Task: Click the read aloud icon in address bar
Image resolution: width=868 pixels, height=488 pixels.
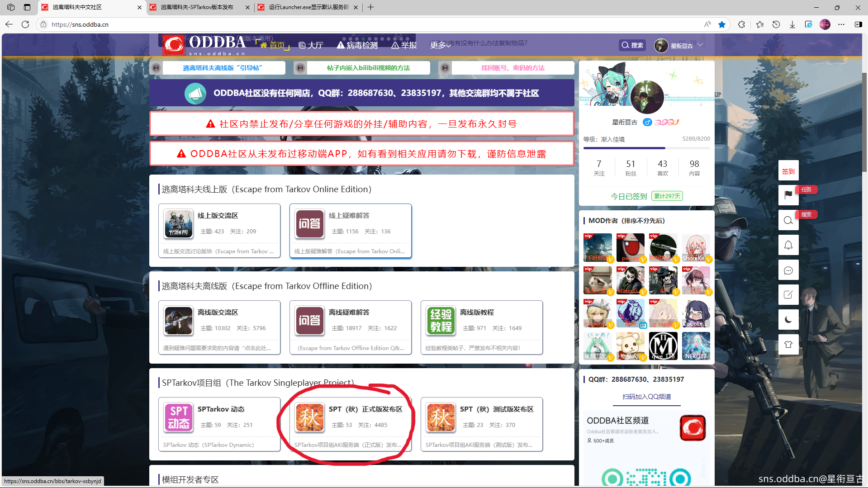Action: [x=707, y=24]
